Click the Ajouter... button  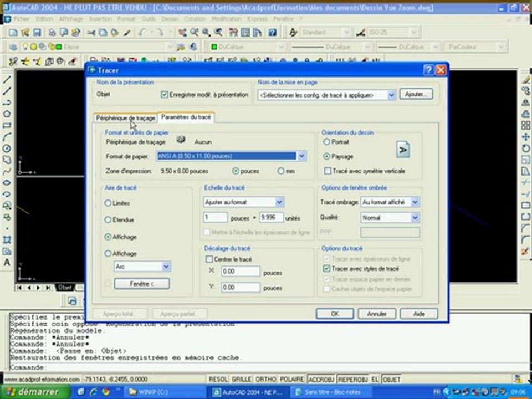coord(416,94)
